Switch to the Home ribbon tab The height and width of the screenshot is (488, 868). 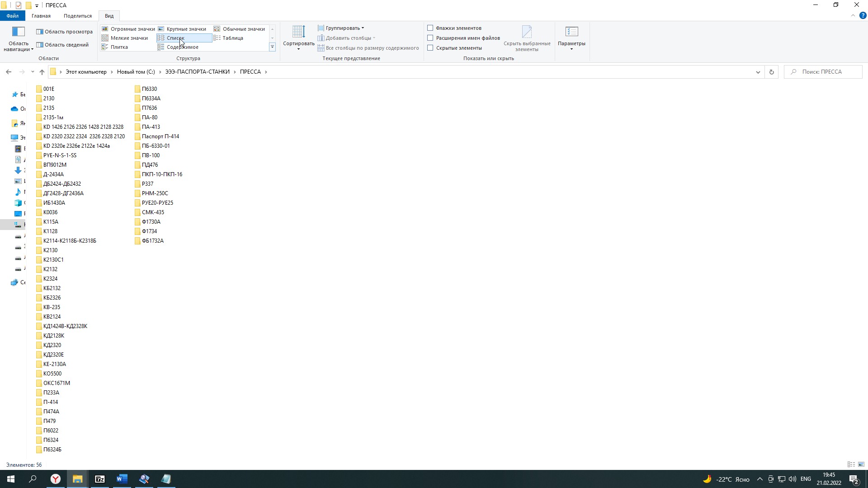click(x=41, y=16)
